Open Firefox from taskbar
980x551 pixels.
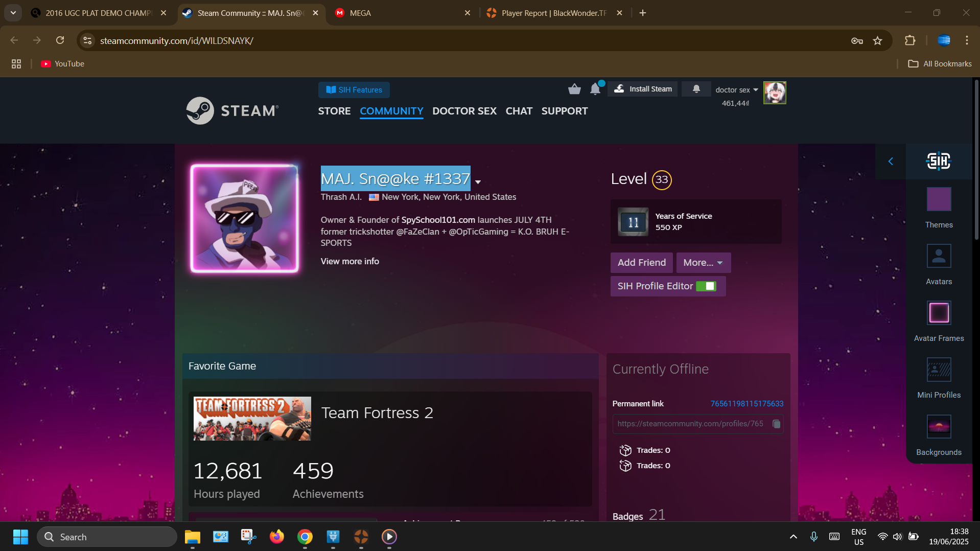[x=276, y=537]
